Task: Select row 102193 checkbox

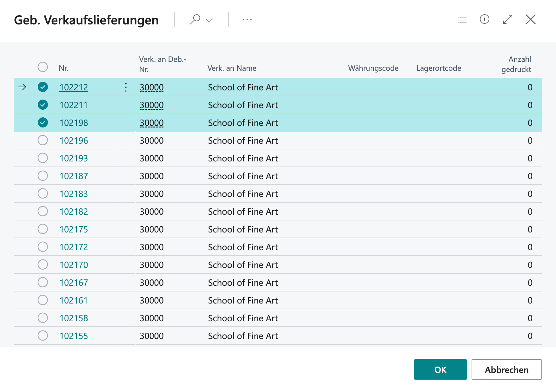Action: pyautogui.click(x=43, y=158)
